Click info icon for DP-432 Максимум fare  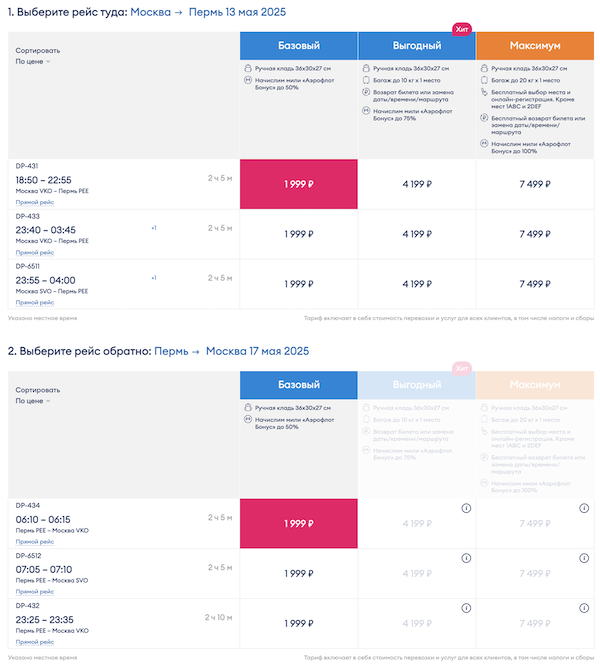584,609
